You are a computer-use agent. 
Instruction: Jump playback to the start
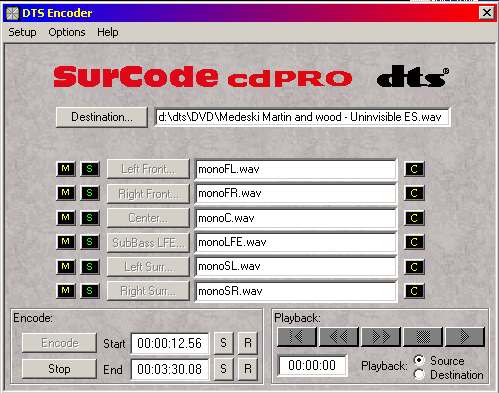(297, 337)
